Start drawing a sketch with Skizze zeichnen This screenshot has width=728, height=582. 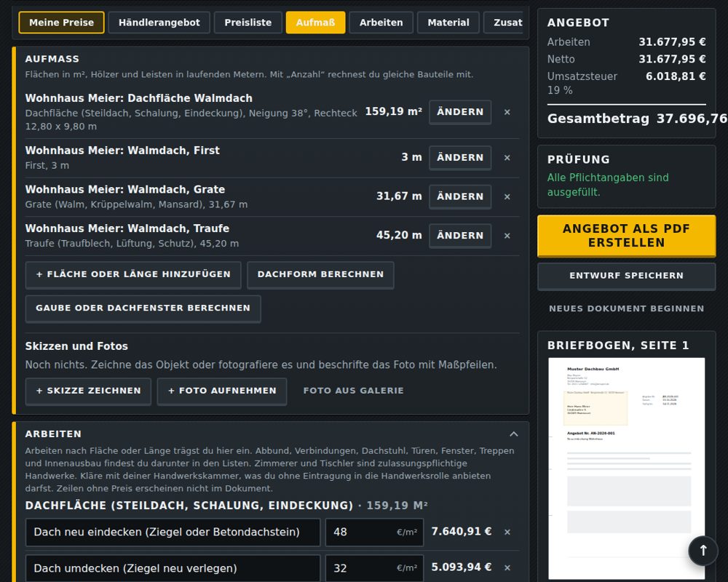[x=88, y=391]
